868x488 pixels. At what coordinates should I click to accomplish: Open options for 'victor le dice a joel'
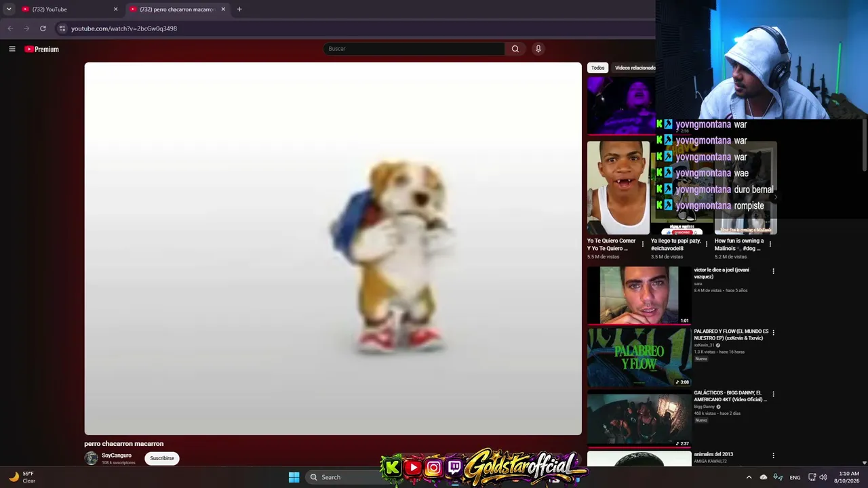click(773, 271)
